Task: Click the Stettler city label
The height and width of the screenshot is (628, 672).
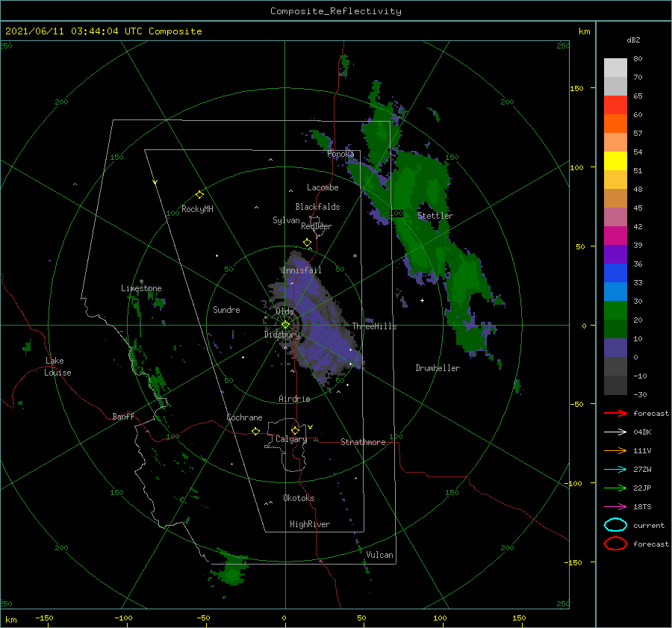Action: point(435,216)
